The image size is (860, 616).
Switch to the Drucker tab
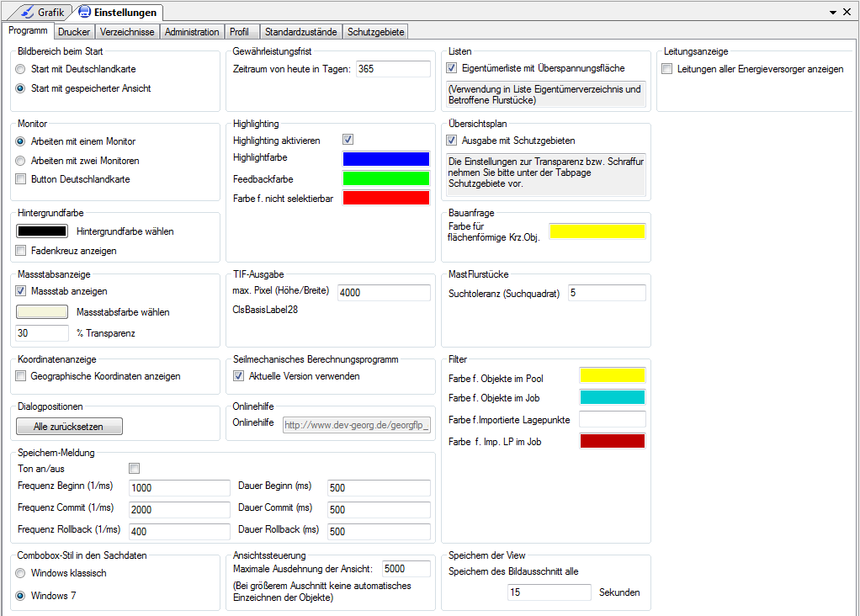coord(74,32)
